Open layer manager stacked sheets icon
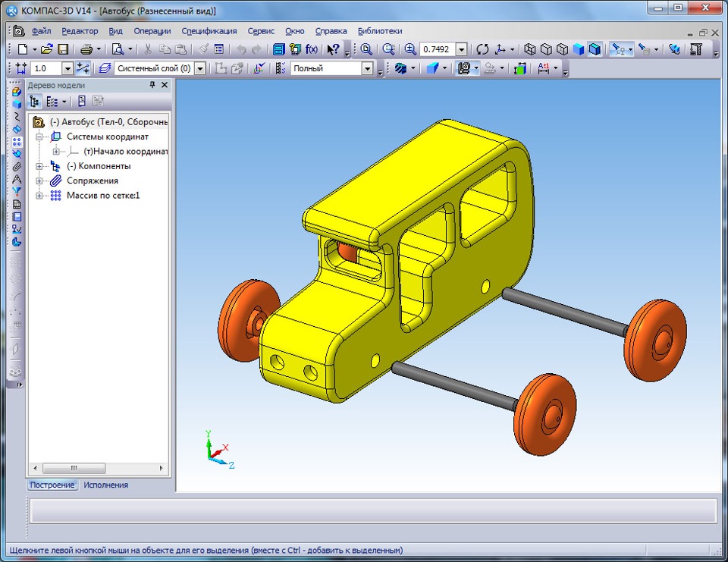728x562 pixels. 105,68
